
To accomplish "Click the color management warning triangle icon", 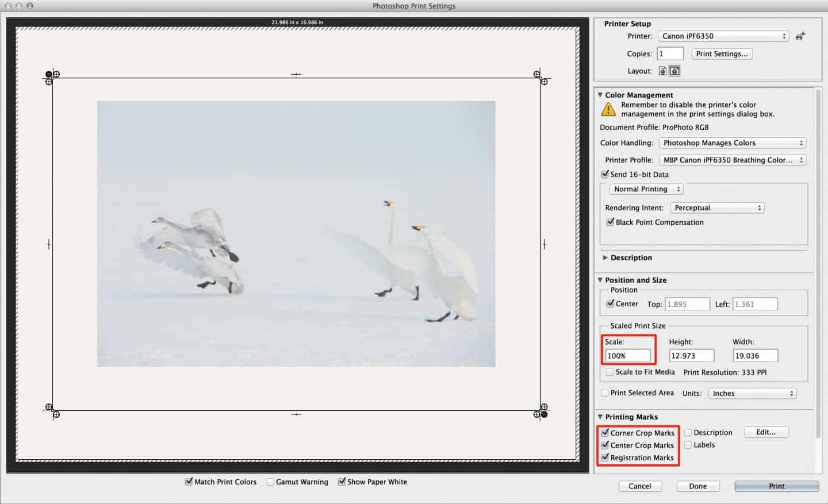I will [x=608, y=109].
